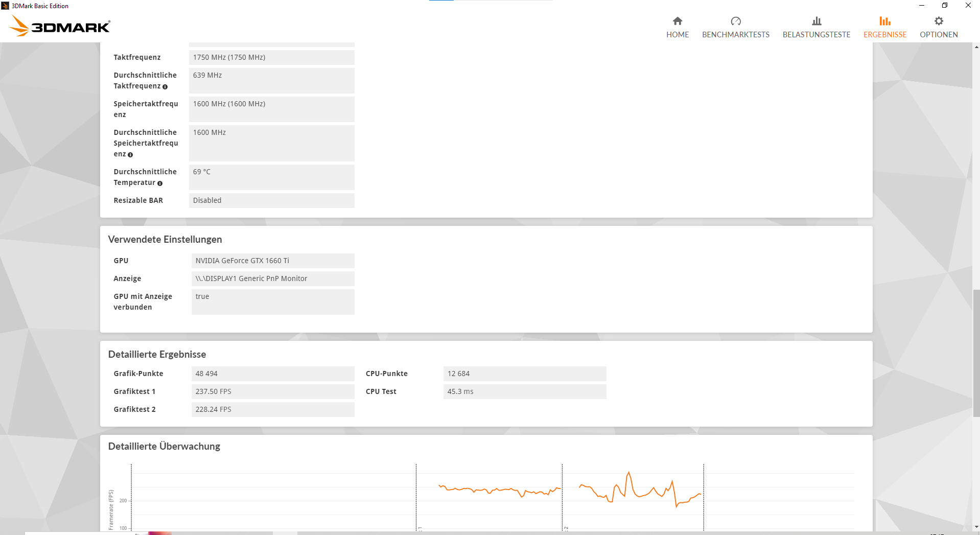Click the Detaillierte Überwachung heading
The width and height of the screenshot is (980, 535).
coord(164,446)
